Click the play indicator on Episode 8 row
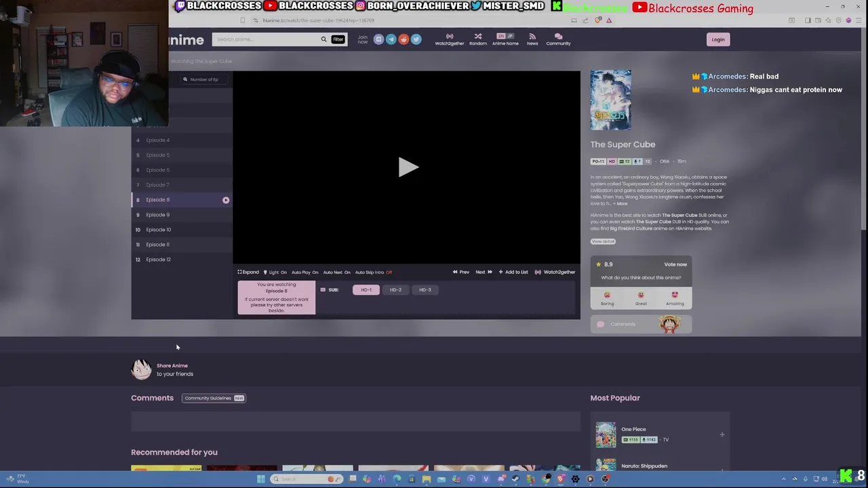The image size is (868, 488). 226,200
